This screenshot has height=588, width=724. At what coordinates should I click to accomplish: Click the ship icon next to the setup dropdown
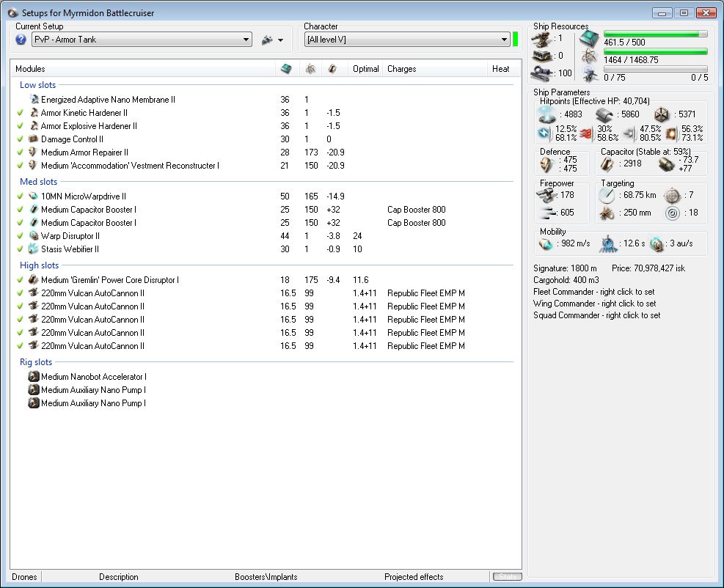pos(267,40)
